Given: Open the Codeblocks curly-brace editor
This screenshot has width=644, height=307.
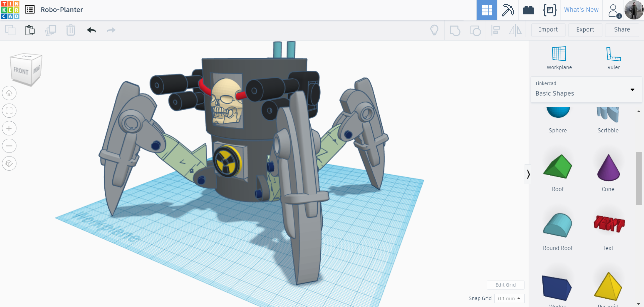Looking at the screenshot, I should 550,10.
